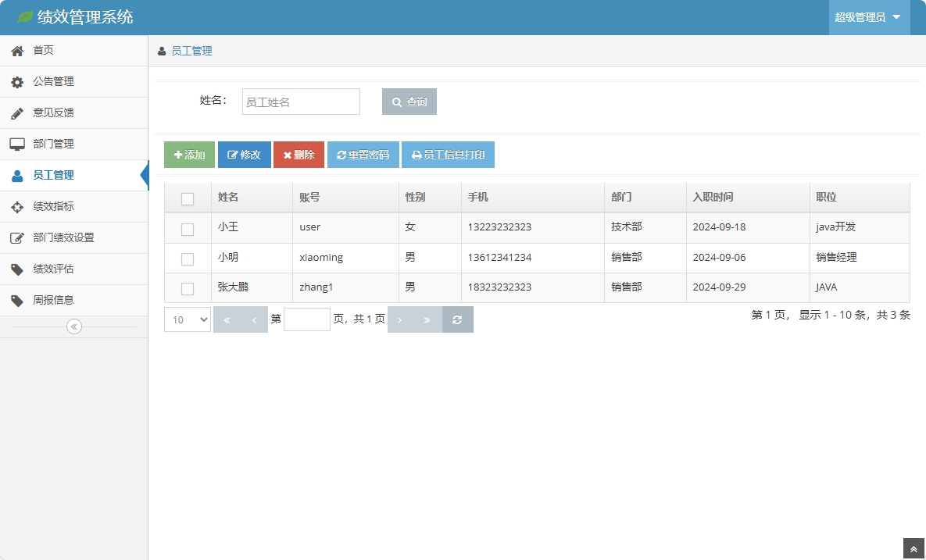Click the 员工姓名 search input field
The image size is (926, 560).
point(301,102)
